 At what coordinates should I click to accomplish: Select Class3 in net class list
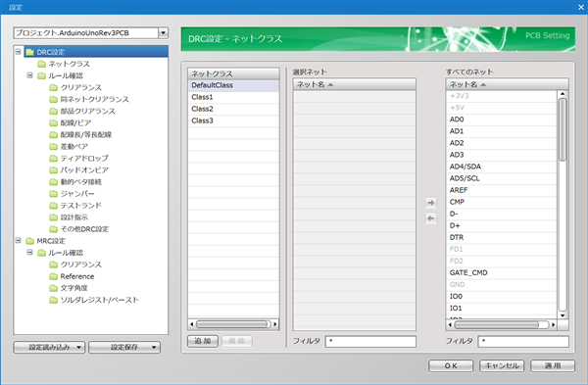pos(233,120)
